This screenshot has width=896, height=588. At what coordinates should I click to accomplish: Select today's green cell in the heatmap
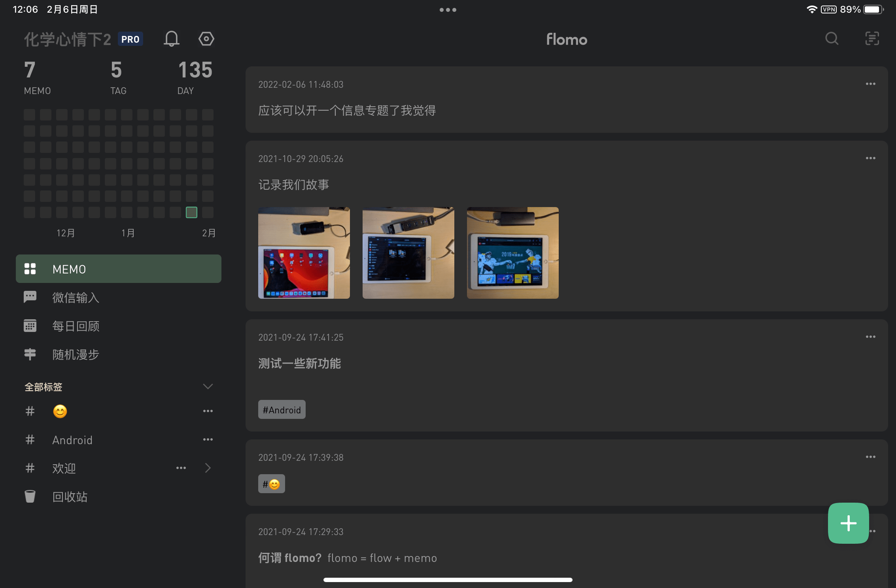191,212
